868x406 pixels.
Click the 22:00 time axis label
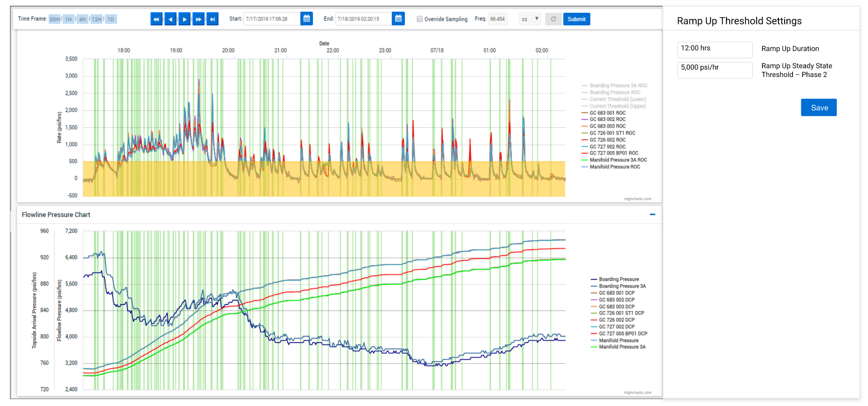(x=332, y=51)
